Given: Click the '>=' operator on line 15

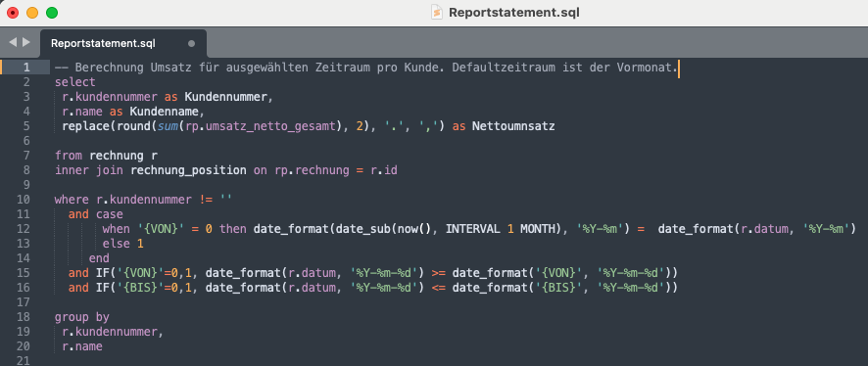Looking at the screenshot, I should point(438,273).
